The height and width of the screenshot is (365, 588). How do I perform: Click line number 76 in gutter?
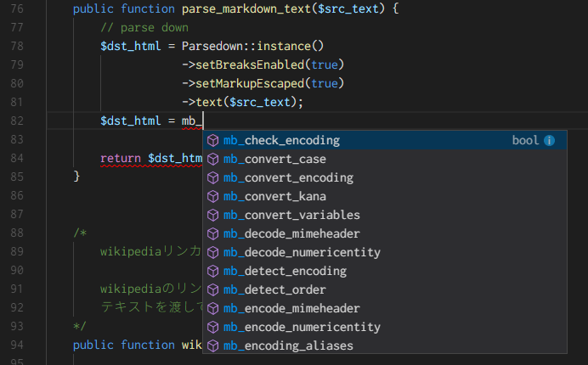(17, 8)
